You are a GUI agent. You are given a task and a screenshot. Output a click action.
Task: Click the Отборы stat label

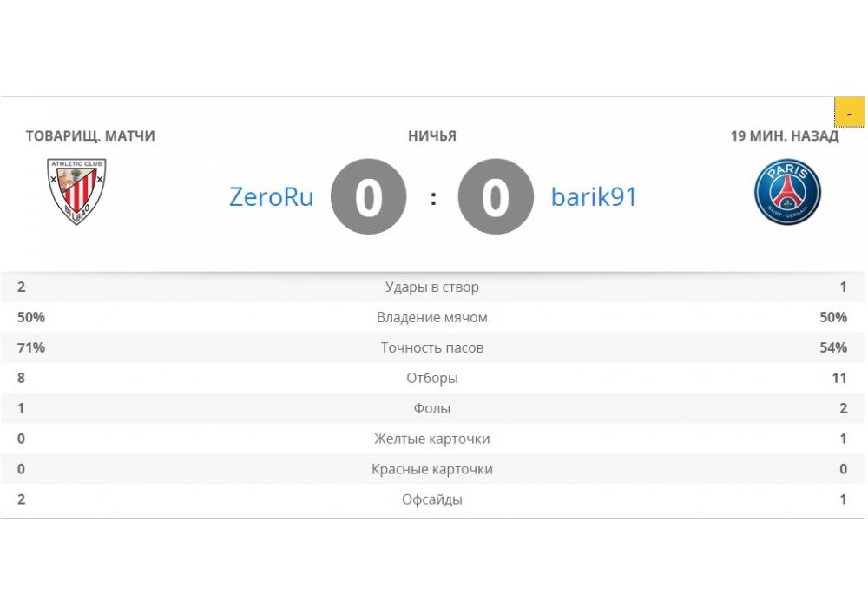(432, 378)
